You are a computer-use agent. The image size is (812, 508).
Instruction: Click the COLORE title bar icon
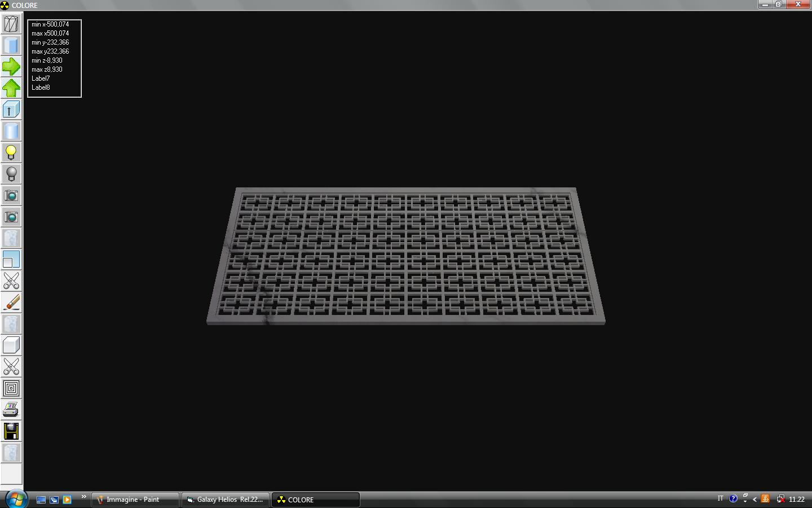pyautogui.click(x=5, y=5)
